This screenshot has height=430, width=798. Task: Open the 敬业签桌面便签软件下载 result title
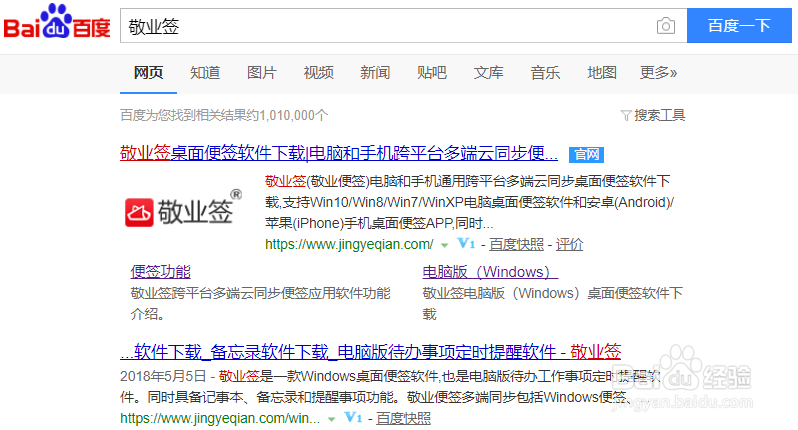[339, 153]
